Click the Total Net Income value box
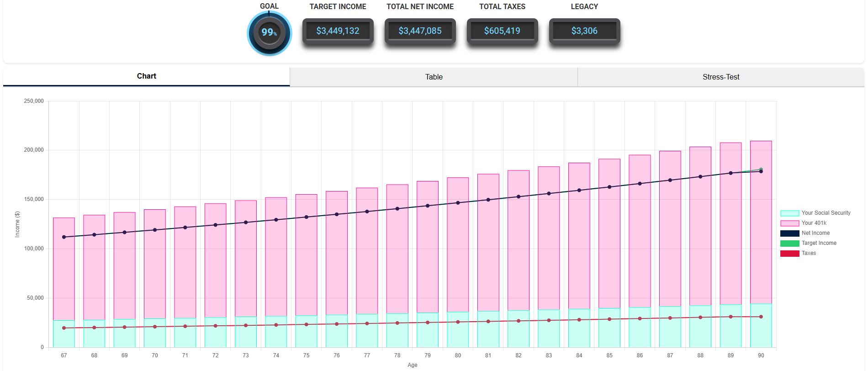 tap(420, 31)
